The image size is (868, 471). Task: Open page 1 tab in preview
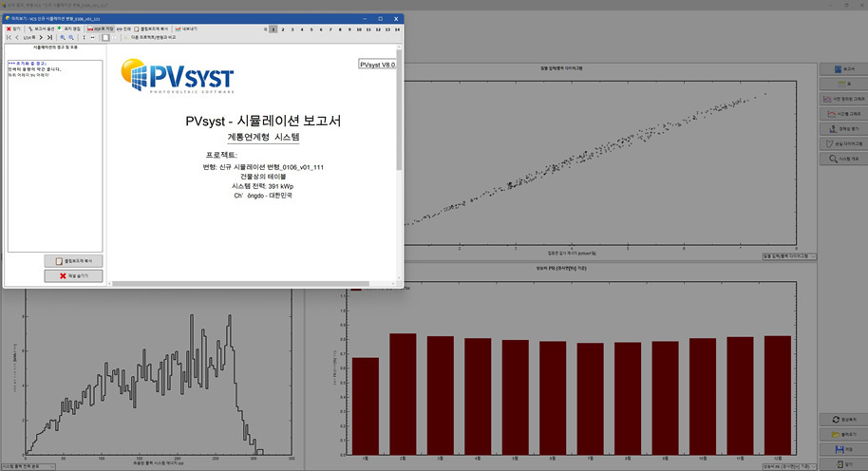coord(274,28)
